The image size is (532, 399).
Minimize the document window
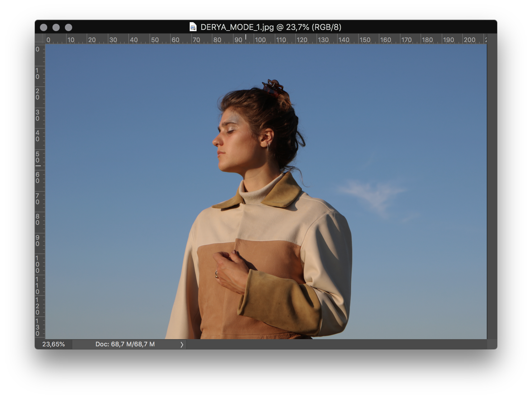(56, 27)
